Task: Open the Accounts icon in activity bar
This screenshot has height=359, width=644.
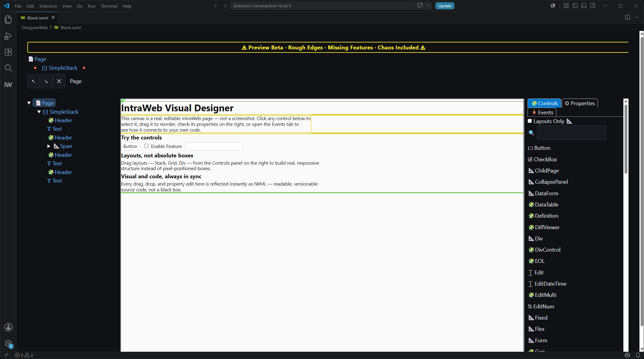Action: (8, 327)
